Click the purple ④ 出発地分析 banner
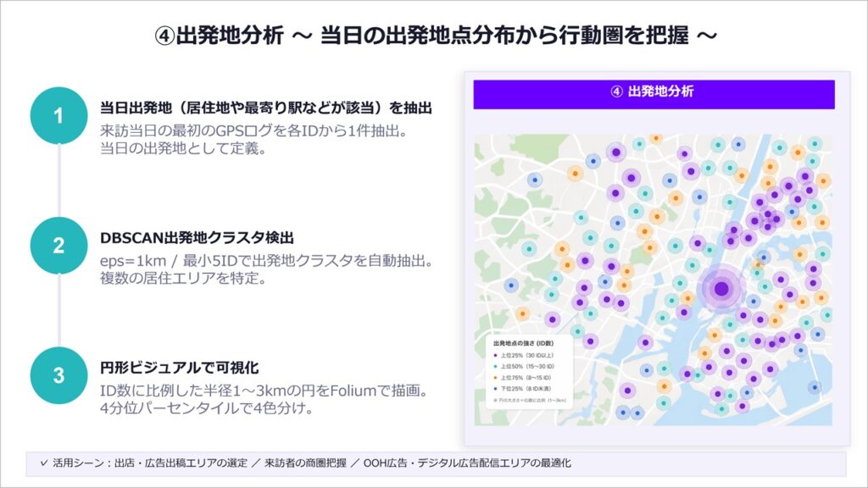 click(x=654, y=94)
